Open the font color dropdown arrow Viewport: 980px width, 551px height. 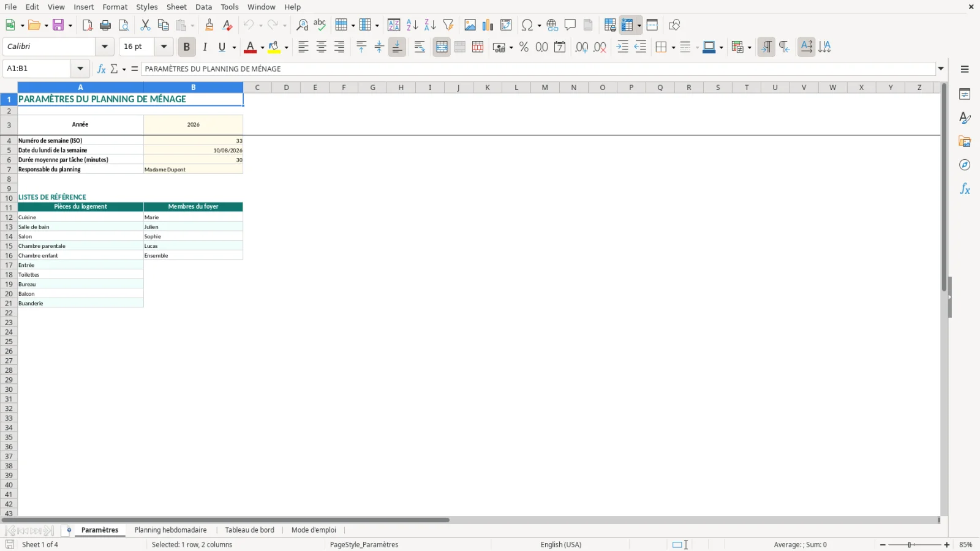click(x=262, y=47)
